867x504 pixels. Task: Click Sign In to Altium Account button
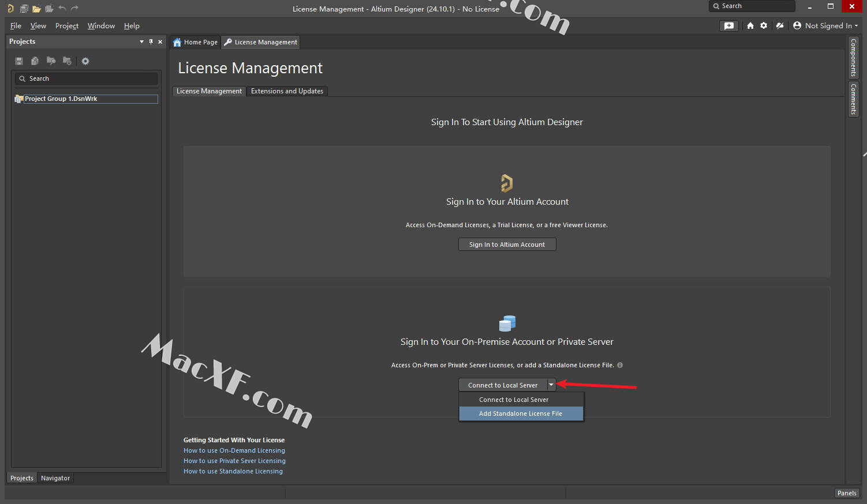(507, 245)
